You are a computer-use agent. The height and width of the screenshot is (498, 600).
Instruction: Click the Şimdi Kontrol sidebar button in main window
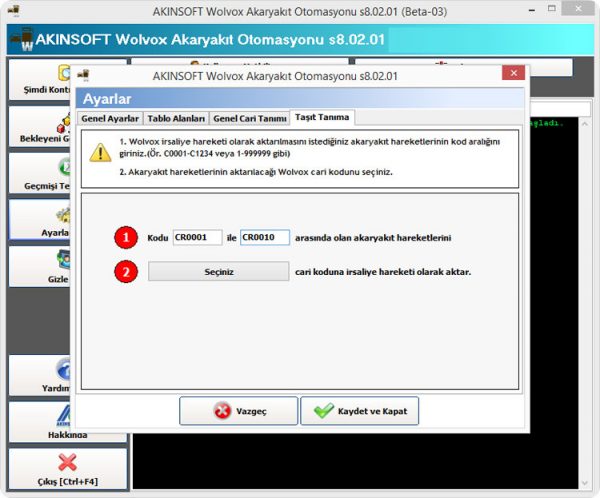[x=40, y=79]
